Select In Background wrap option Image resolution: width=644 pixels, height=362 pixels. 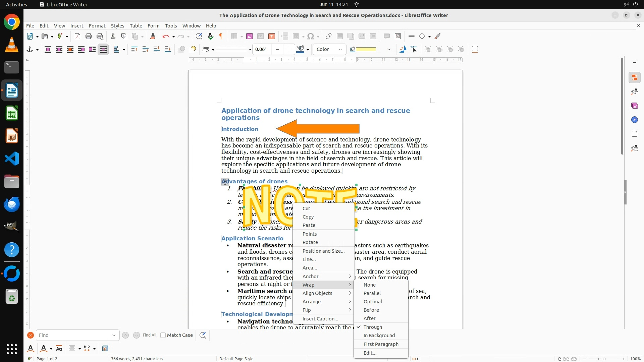pyautogui.click(x=379, y=336)
